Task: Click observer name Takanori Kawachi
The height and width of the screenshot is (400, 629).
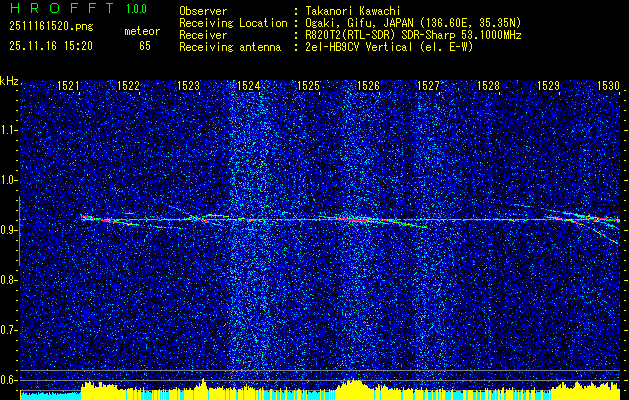Action: point(353,11)
